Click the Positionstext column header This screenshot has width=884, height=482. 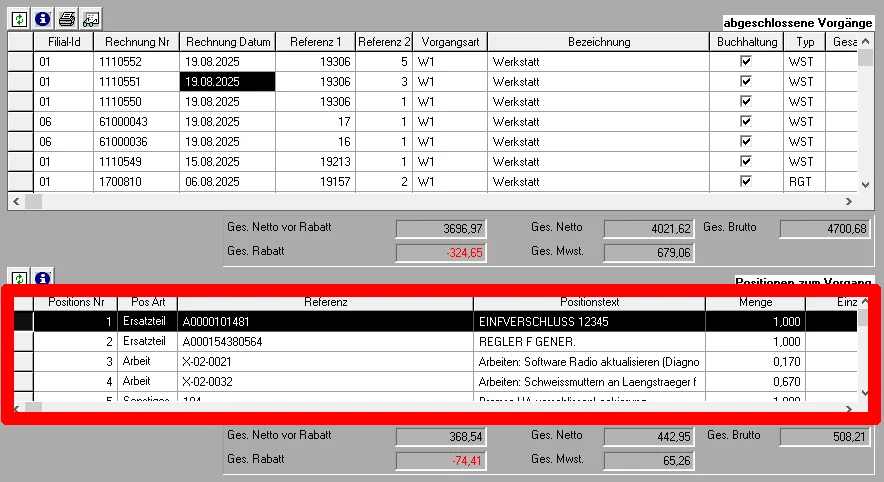point(589,302)
